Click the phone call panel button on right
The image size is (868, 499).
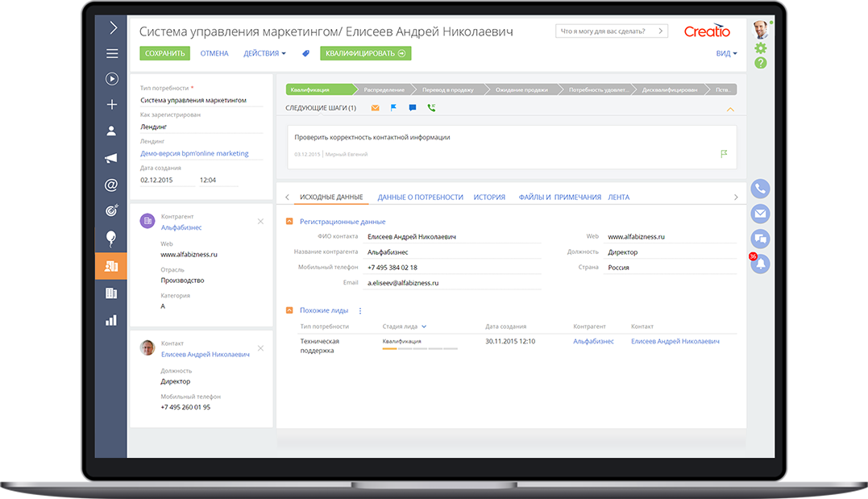click(761, 189)
